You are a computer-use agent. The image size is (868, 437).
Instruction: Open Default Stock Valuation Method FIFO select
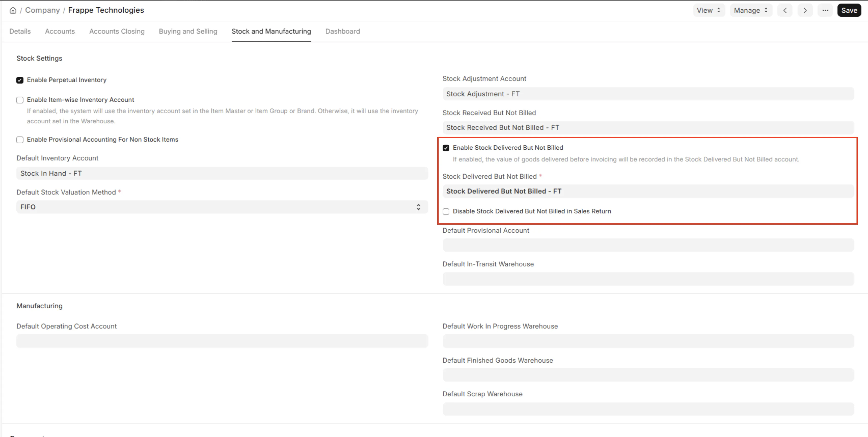pyautogui.click(x=222, y=207)
